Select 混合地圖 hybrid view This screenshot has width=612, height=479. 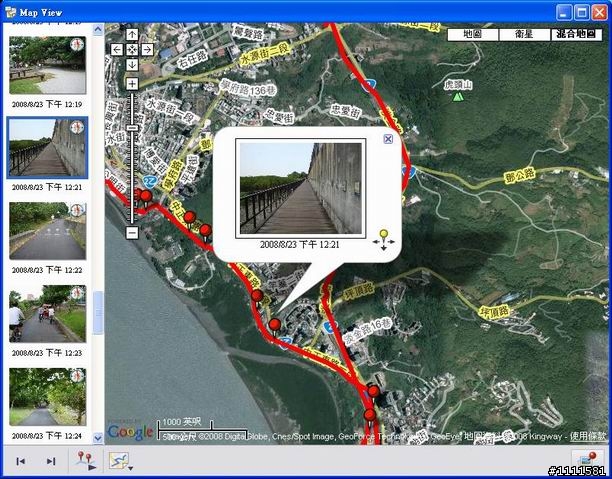(x=576, y=34)
